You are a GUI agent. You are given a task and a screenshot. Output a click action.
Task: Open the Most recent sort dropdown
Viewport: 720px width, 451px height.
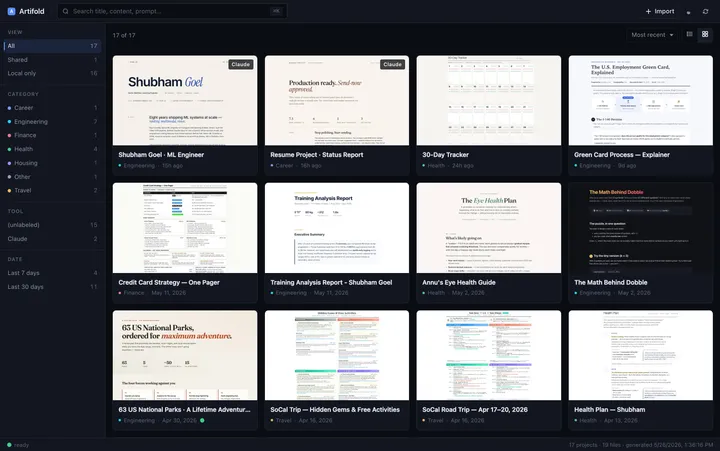pos(652,35)
